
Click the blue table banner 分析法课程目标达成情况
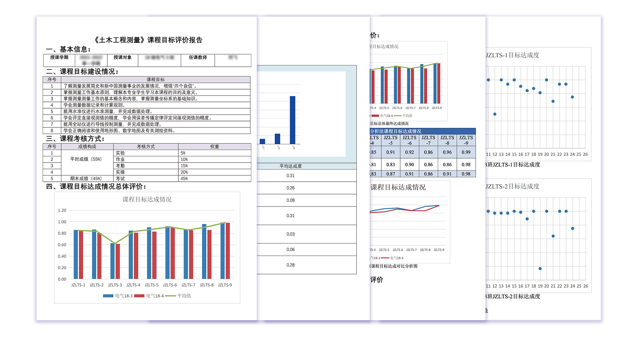click(423, 131)
